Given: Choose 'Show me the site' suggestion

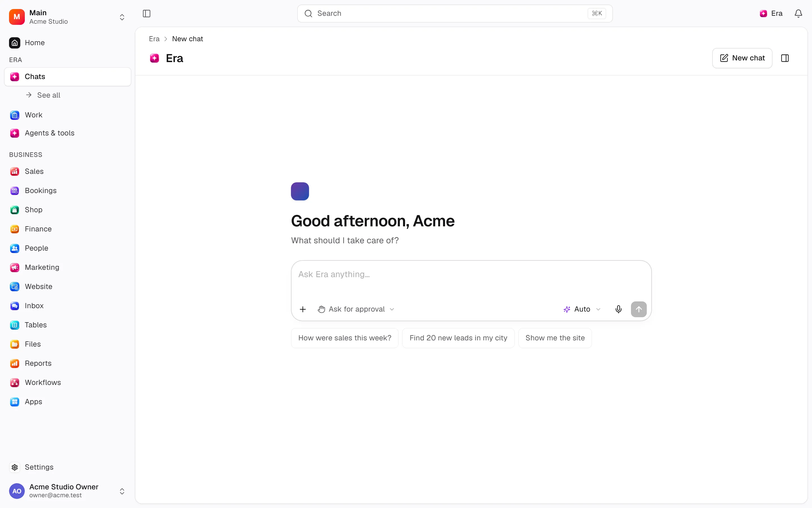Looking at the screenshot, I should click(555, 338).
